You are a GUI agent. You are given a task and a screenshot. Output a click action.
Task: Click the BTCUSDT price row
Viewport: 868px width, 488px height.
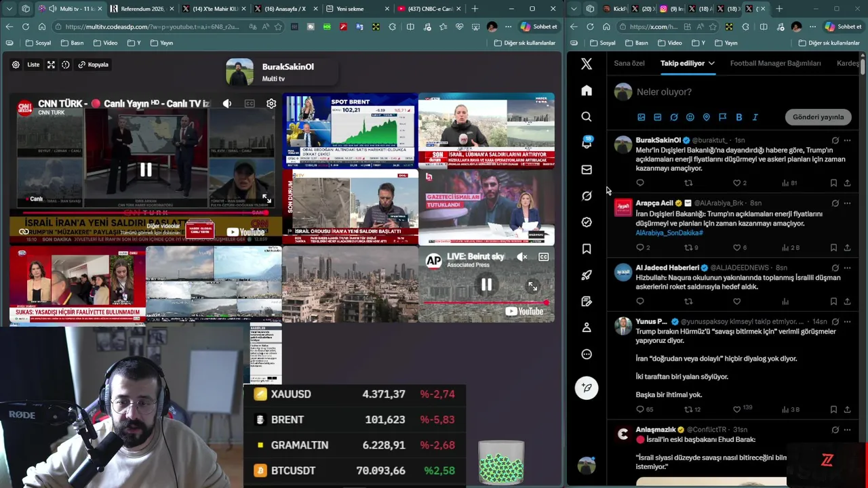click(355, 470)
